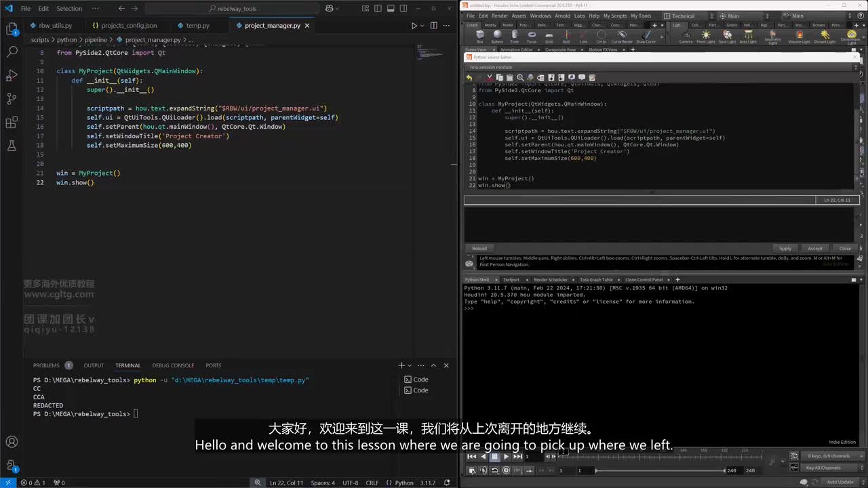Open Run and Debug view in VS Code
The image size is (868, 488).
point(12,75)
